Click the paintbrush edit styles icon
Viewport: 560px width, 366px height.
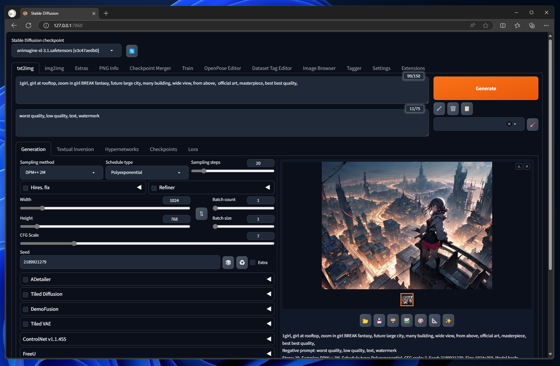click(532, 124)
